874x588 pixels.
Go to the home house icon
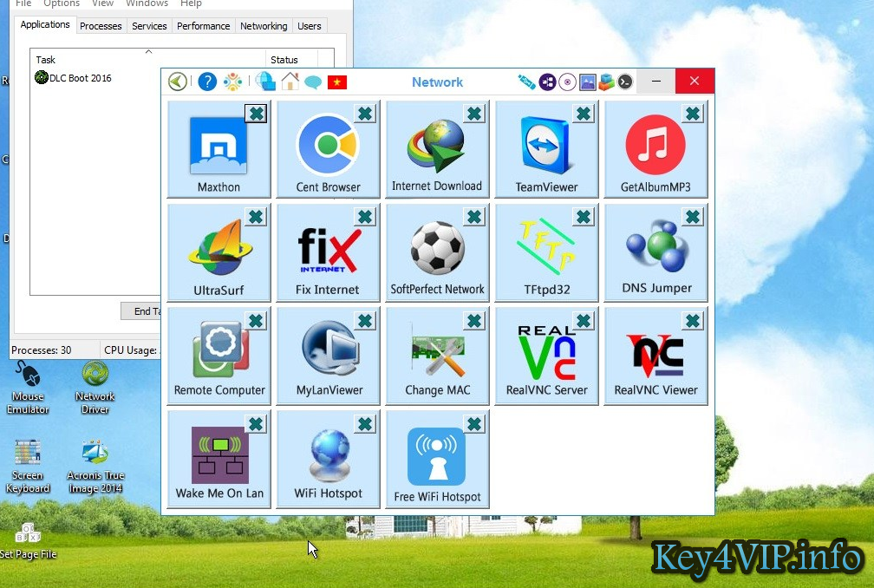[290, 82]
